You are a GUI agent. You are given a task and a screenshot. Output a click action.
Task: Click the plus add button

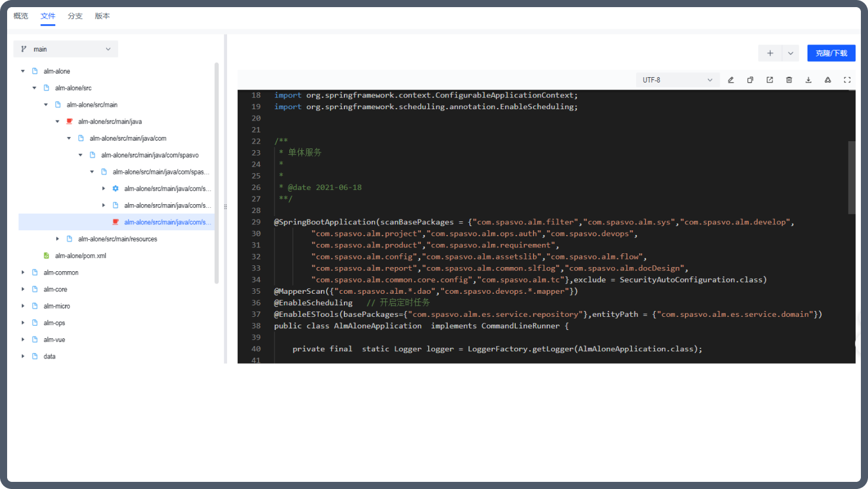click(x=770, y=53)
